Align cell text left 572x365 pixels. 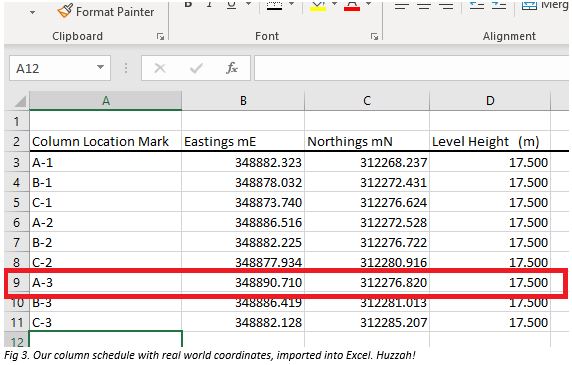[402, 5]
